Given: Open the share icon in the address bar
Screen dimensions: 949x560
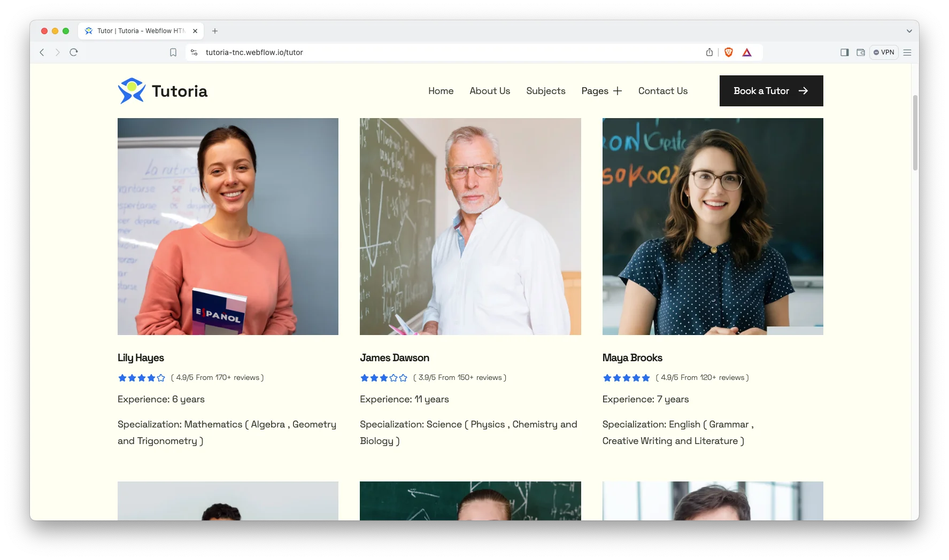Looking at the screenshot, I should (709, 52).
